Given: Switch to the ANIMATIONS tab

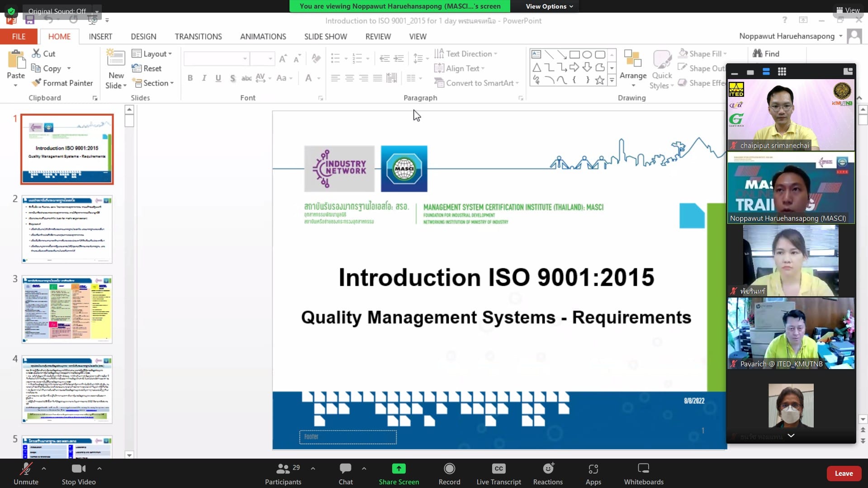Looking at the screenshot, I should coord(263,37).
